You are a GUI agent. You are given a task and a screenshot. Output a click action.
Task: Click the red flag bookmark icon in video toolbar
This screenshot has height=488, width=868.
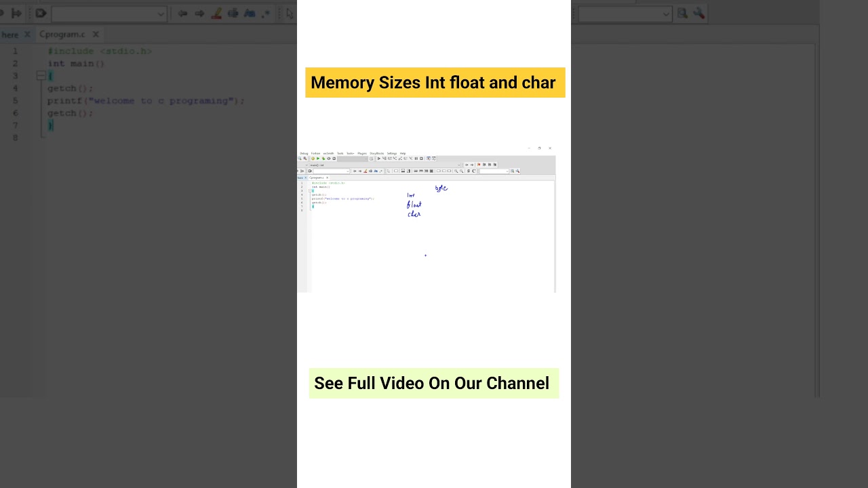point(479,165)
